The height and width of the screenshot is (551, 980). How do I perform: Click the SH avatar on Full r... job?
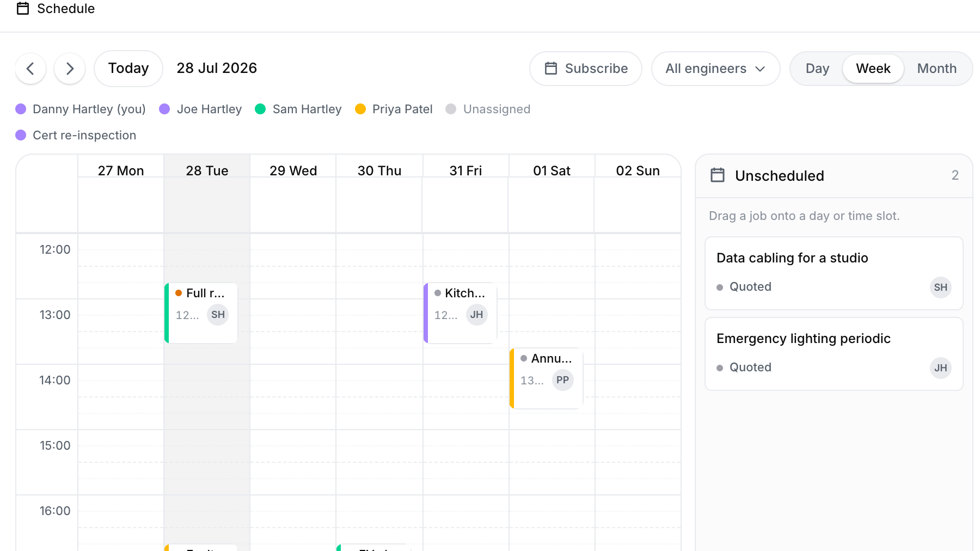[x=218, y=315]
